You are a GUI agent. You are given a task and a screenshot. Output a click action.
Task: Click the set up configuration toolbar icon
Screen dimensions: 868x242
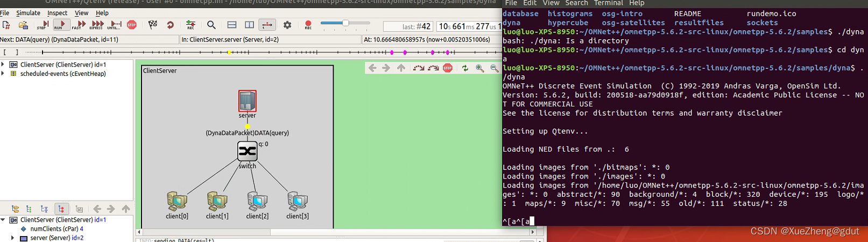click(x=6, y=25)
